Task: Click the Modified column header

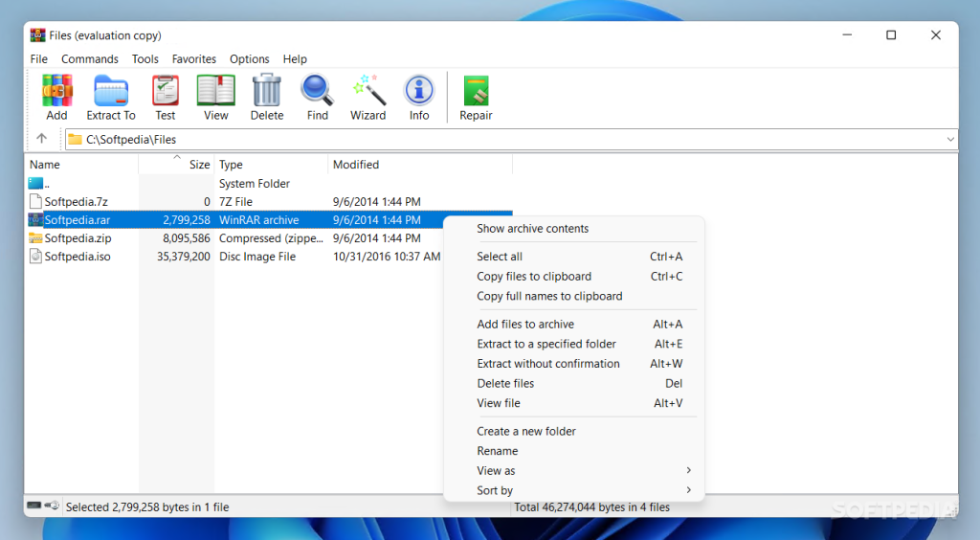Action: click(356, 165)
